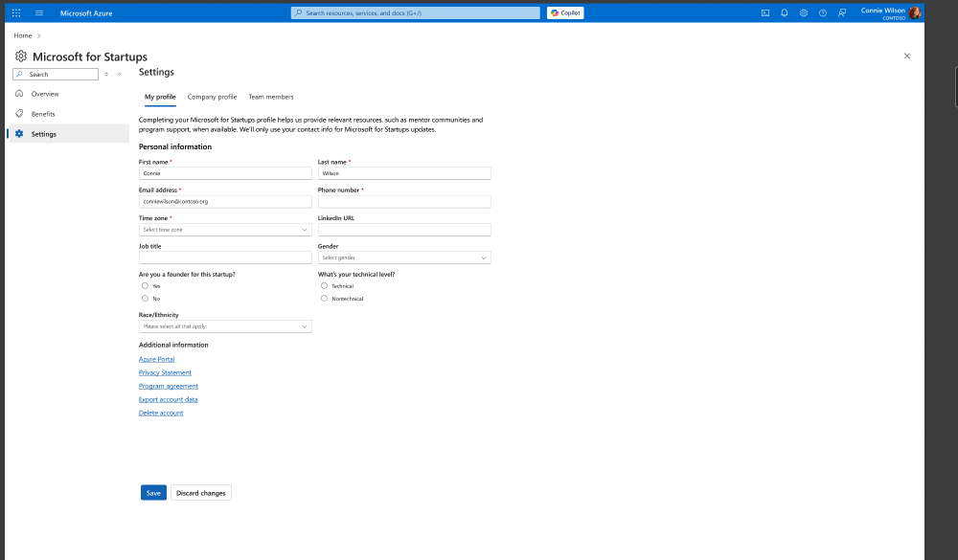Viewport: 958px width, 560px height.
Task: Click the Home breadcrumb
Action: [23, 35]
